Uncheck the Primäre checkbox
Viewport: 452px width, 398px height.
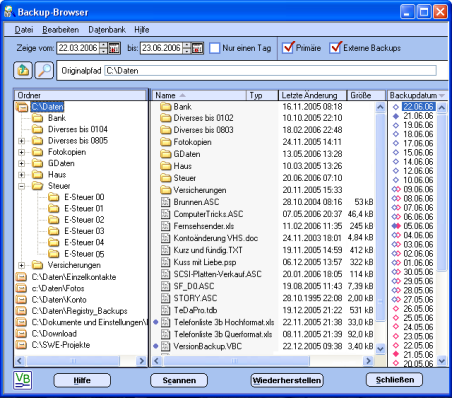pyautogui.click(x=288, y=48)
